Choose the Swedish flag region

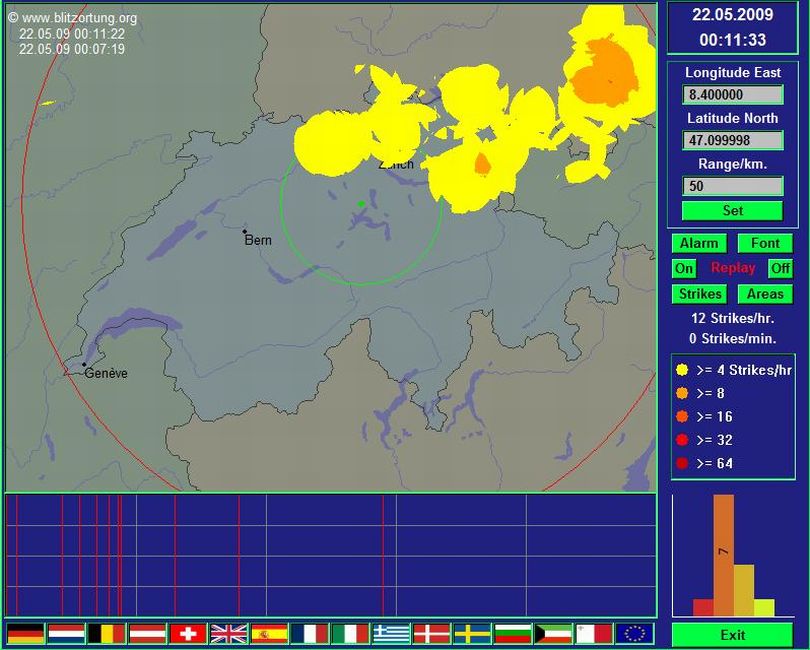point(472,633)
